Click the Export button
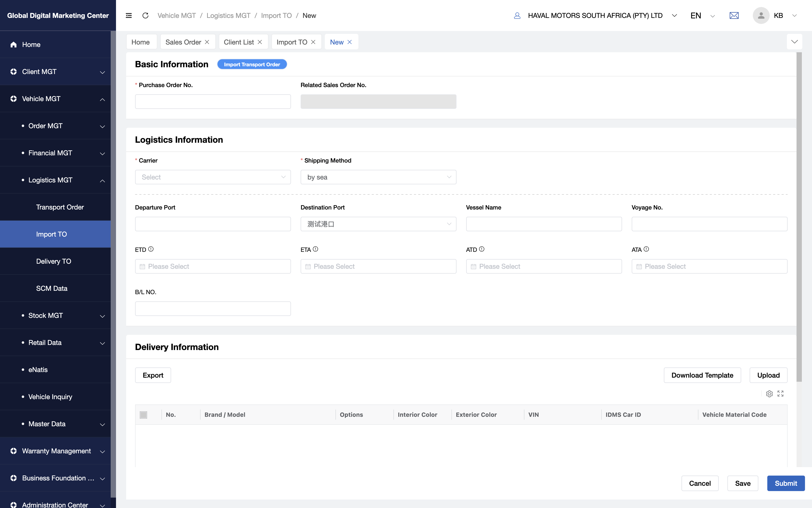Image resolution: width=812 pixels, height=508 pixels. click(x=153, y=375)
